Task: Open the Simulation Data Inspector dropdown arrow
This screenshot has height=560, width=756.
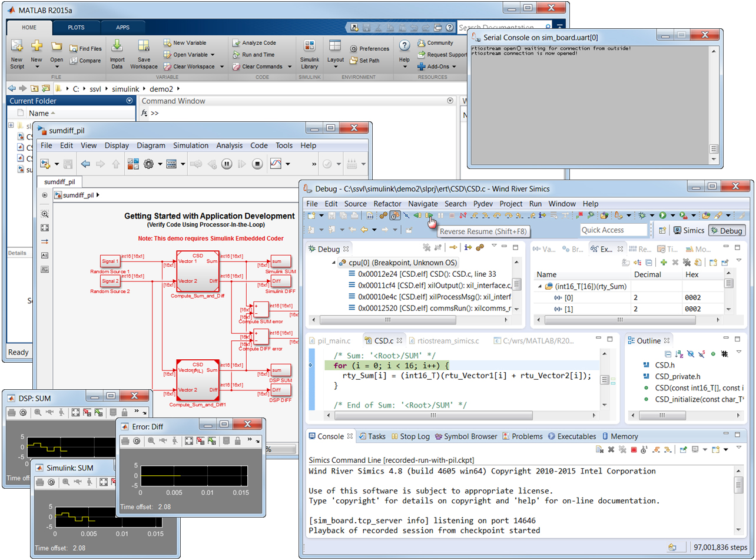Action: coord(287,164)
